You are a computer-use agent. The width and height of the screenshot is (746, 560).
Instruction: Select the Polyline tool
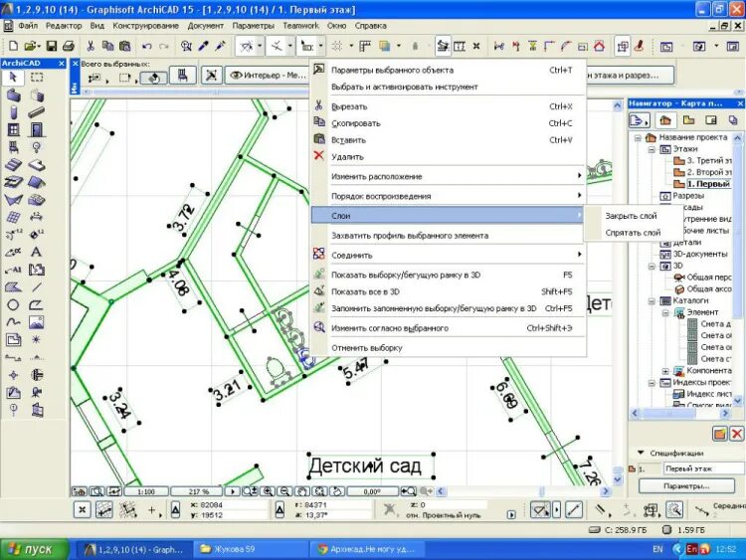pos(36,305)
